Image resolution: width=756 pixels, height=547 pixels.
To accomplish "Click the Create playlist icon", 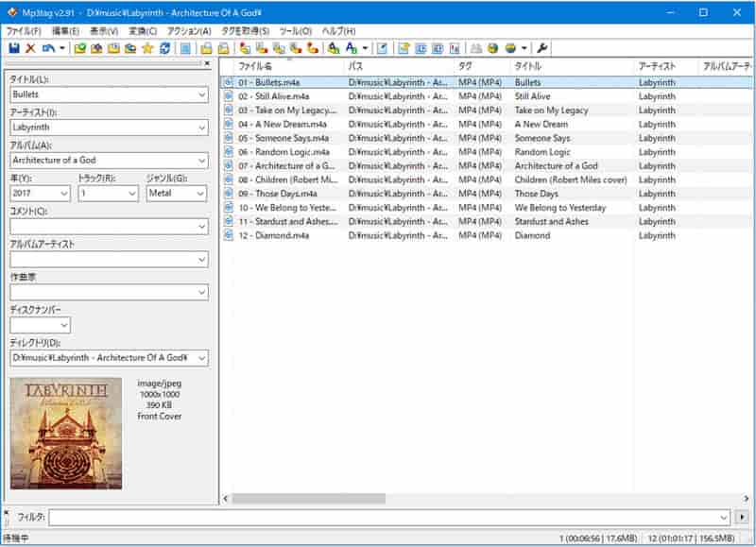I will point(404,47).
